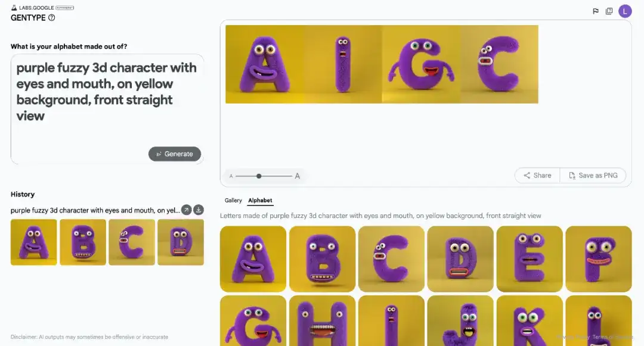This screenshot has width=644, height=346.
Task: Select the letter B tile in alphabet grid
Action: point(322,258)
